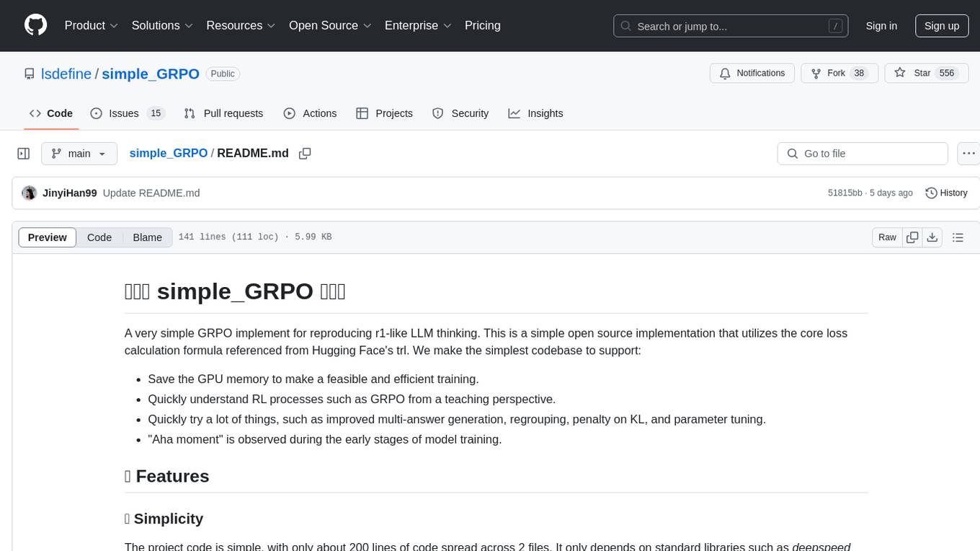Open the more file actions menu
The height and width of the screenshot is (551, 980).
point(968,154)
